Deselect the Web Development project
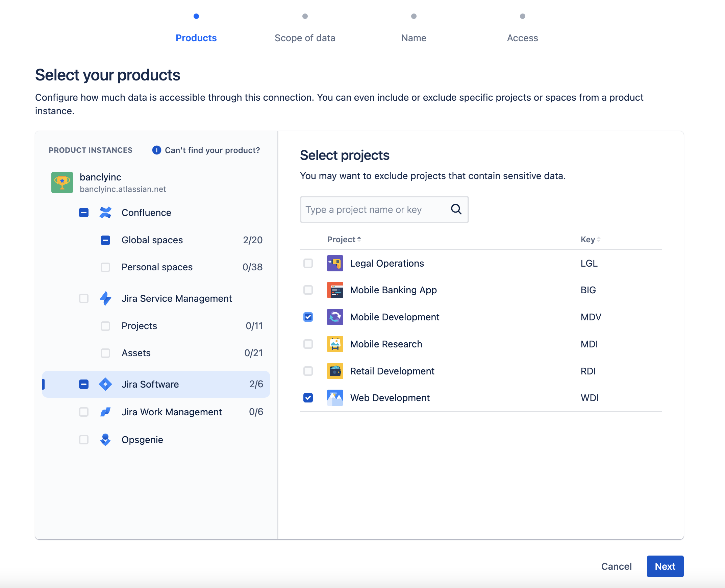Screen dimensions: 725x588 (x=308, y=398)
